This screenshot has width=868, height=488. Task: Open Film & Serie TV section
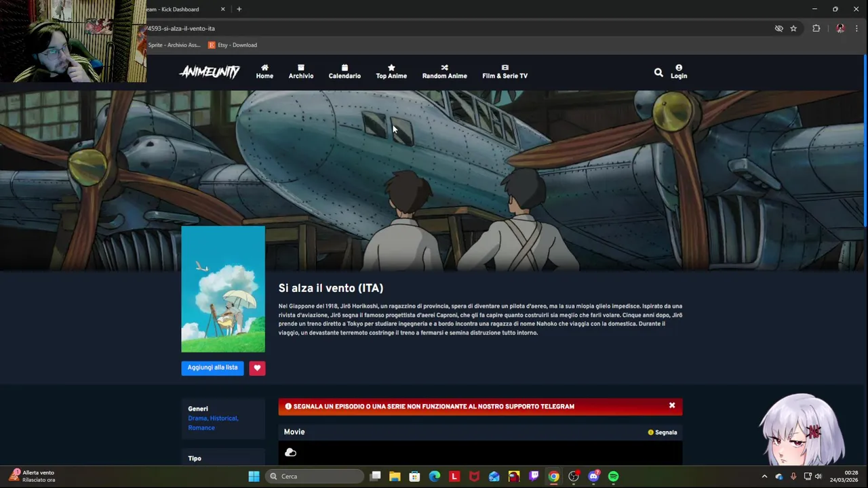(x=505, y=72)
